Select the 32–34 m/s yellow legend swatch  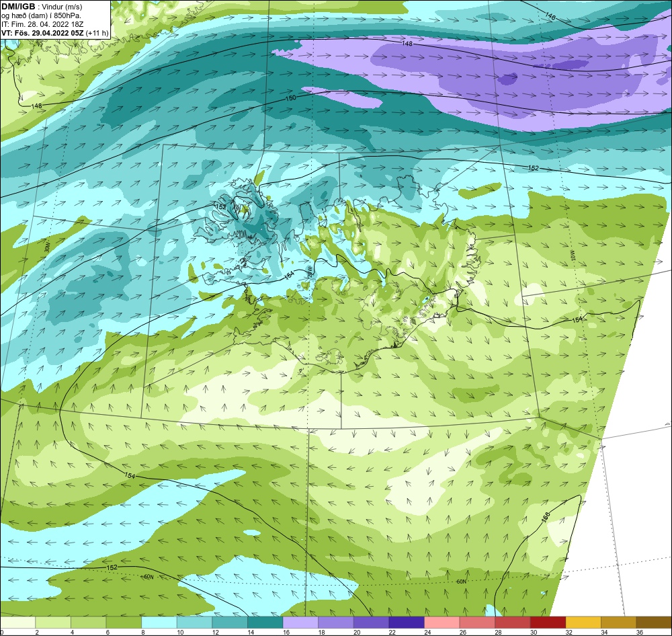coord(583,623)
